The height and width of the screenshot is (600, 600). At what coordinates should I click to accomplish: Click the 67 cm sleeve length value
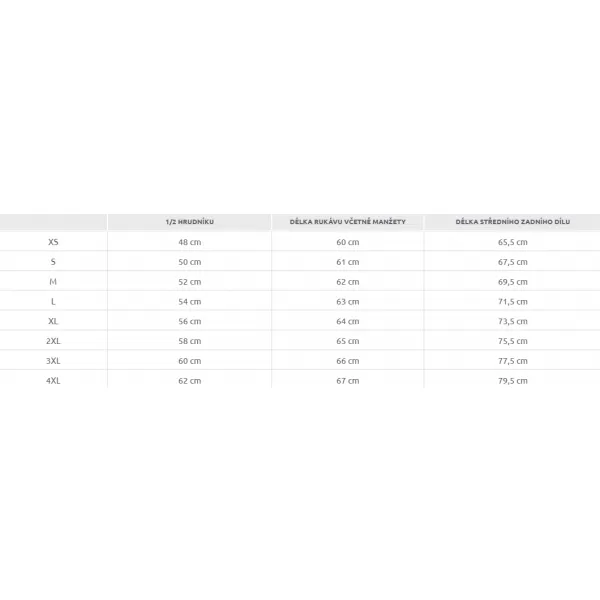click(x=348, y=381)
